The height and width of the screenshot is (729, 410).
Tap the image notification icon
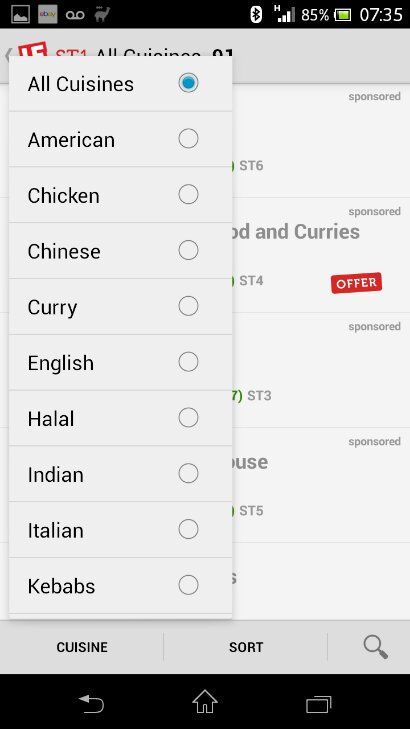click(20, 14)
